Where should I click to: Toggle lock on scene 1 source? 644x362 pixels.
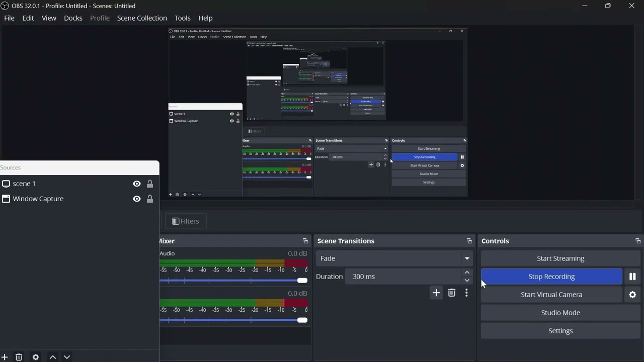coord(150,184)
